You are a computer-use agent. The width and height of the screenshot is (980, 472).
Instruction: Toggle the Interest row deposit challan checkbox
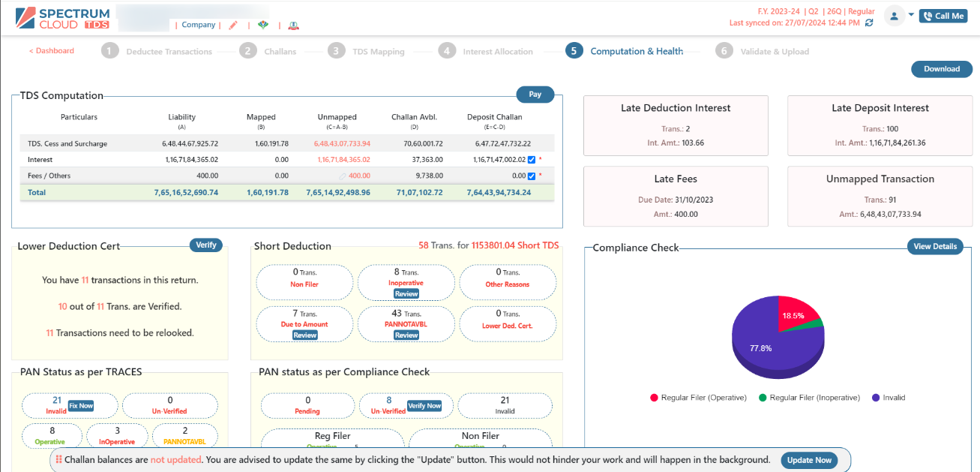[x=531, y=160]
